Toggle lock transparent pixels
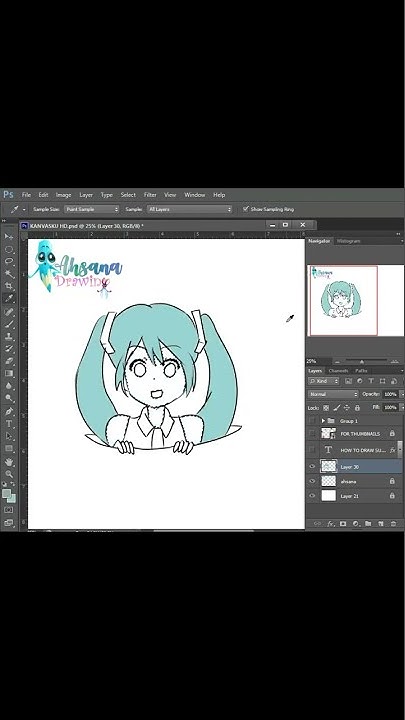The image size is (405, 720). coord(326,407)
